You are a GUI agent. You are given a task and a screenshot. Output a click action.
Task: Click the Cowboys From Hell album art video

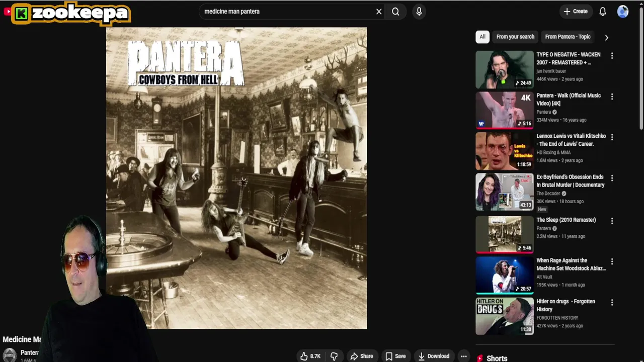point(236,178)
